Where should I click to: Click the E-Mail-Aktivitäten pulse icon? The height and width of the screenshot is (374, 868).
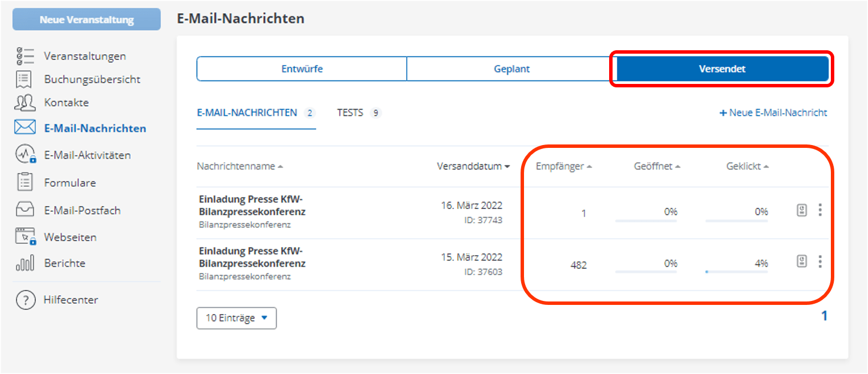(x=26, y=155)
